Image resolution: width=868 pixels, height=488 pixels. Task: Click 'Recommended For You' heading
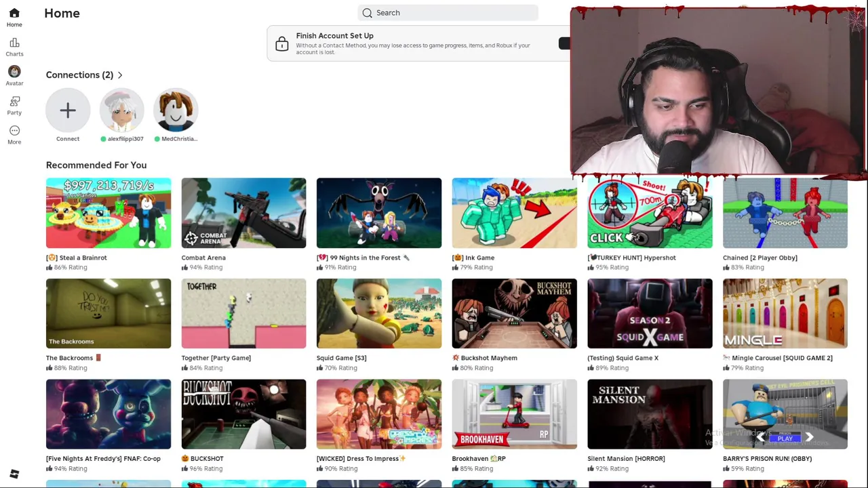(x=96, y=165)
